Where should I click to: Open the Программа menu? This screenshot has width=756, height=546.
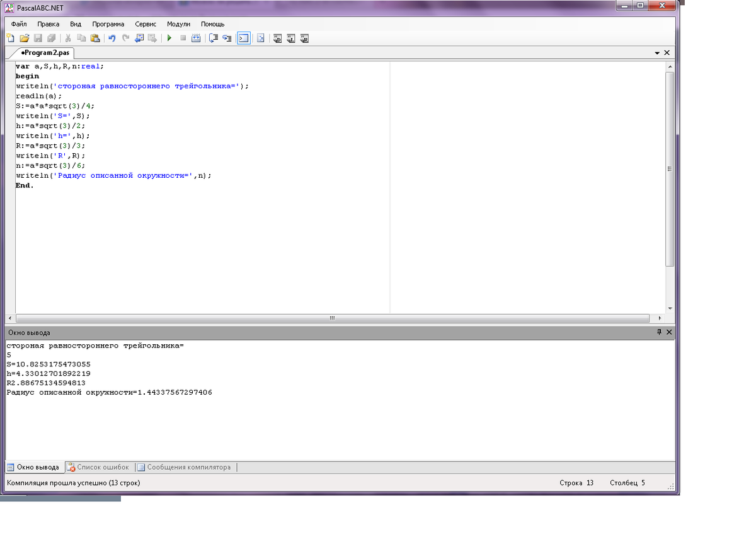[x=108, y=24]
